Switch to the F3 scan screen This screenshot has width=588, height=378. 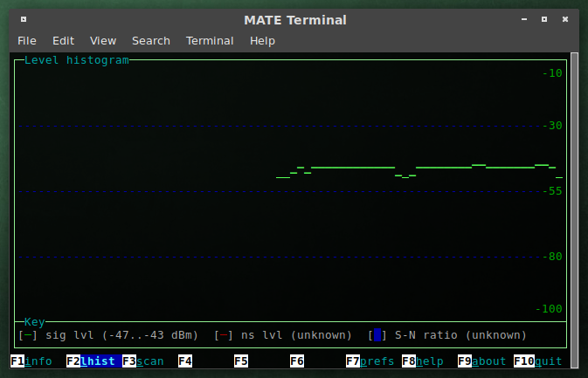[x=143, y=361]
